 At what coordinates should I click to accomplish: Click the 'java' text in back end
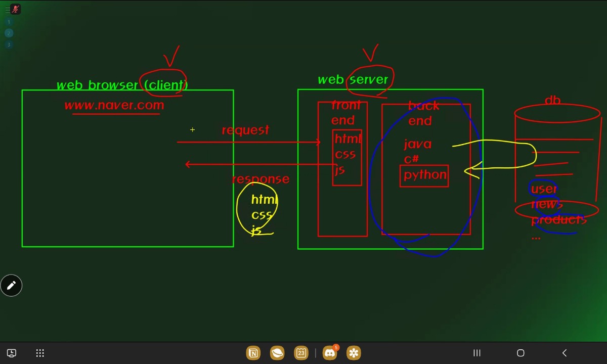click(x=418, y=145)
